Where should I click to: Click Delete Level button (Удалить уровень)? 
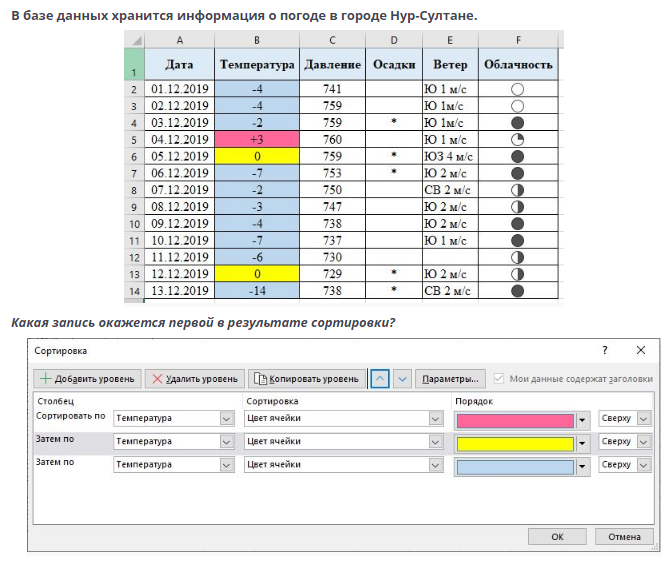point(194,379)
